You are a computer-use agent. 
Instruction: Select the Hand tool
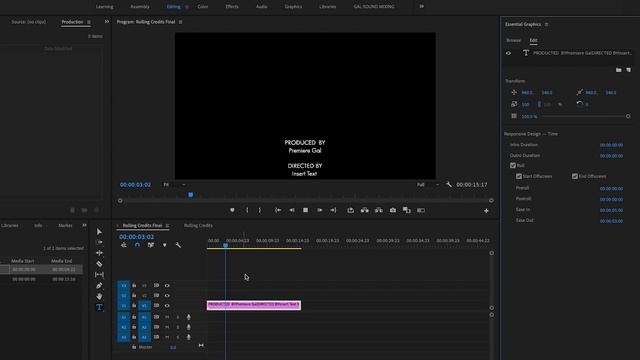click(99, 296)
